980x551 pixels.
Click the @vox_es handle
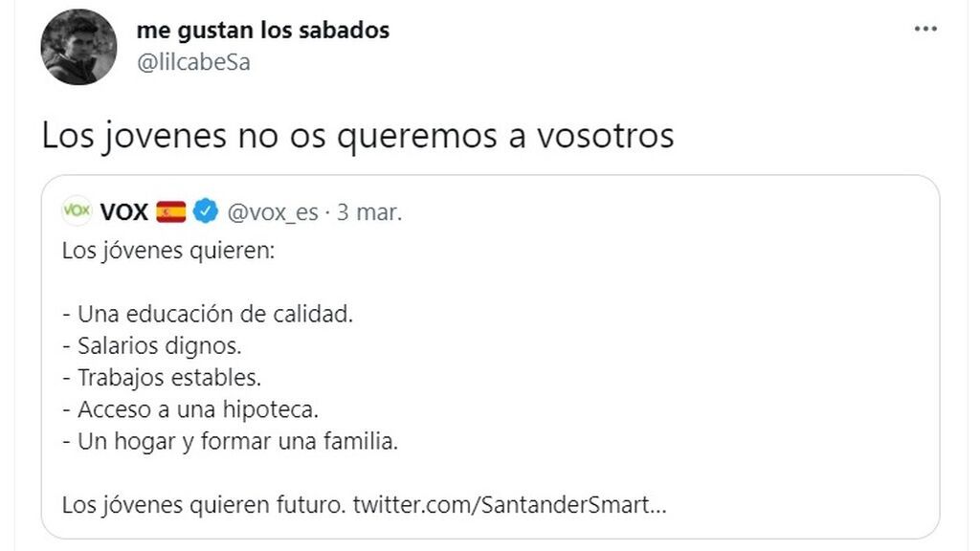(x=271, y=211)
